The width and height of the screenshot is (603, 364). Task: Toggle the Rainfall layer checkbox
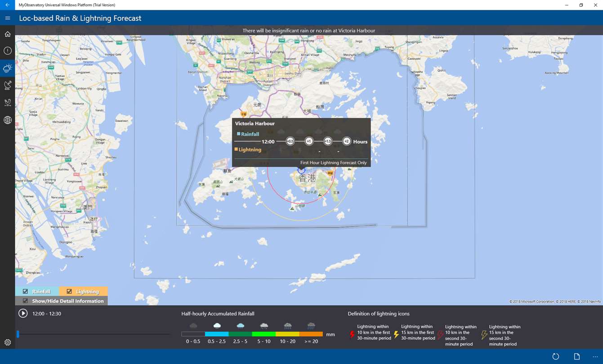[25, 292]
